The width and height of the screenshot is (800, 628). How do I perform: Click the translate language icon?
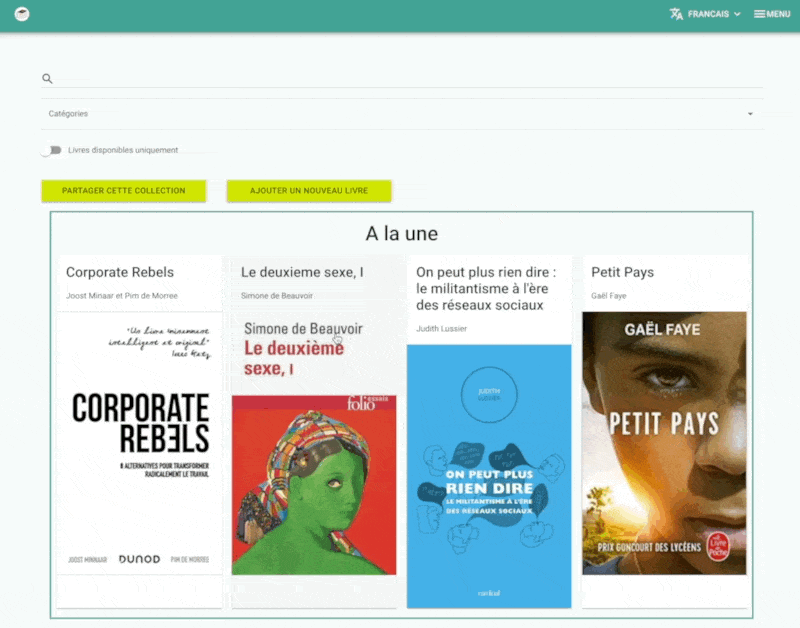[677, 14]
